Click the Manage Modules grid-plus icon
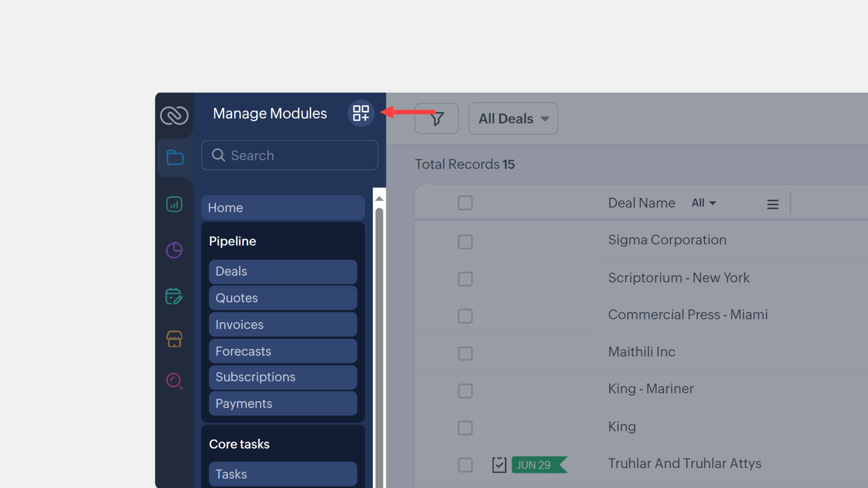 pyautogui.click(x=361, y=113)
